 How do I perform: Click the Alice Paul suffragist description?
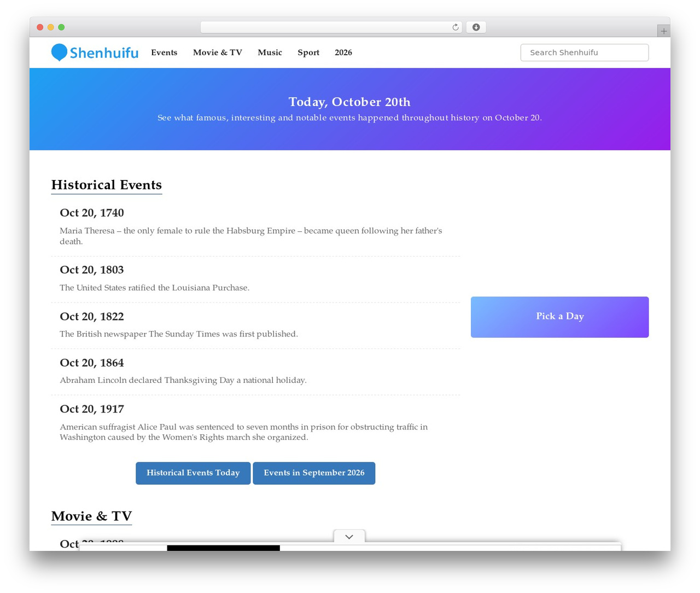click(244, 432)
